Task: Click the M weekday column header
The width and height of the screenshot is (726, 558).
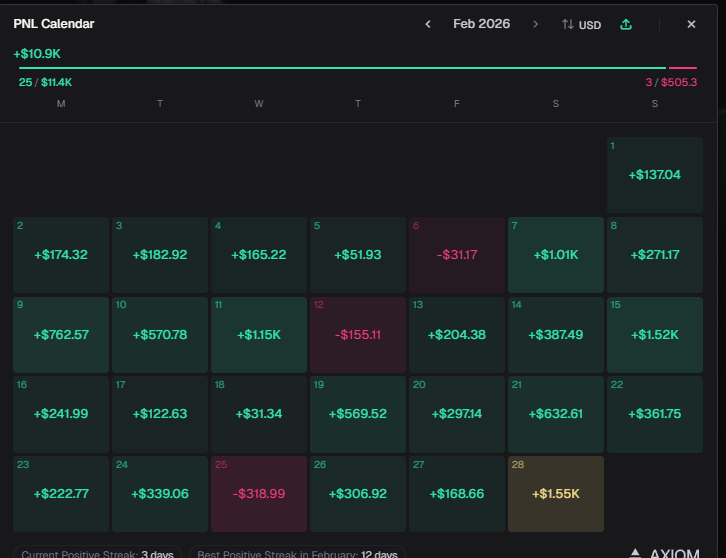Action: (61, 104)
